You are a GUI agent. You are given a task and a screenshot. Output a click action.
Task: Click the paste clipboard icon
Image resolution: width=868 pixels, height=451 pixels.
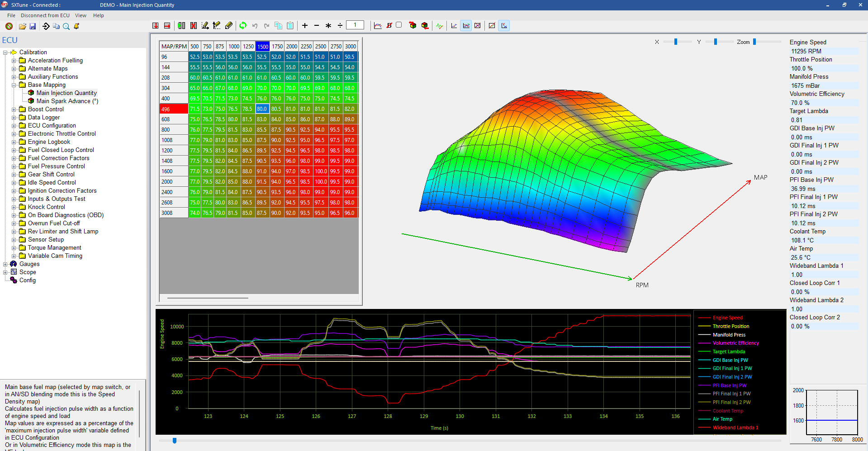pos(290,26)
